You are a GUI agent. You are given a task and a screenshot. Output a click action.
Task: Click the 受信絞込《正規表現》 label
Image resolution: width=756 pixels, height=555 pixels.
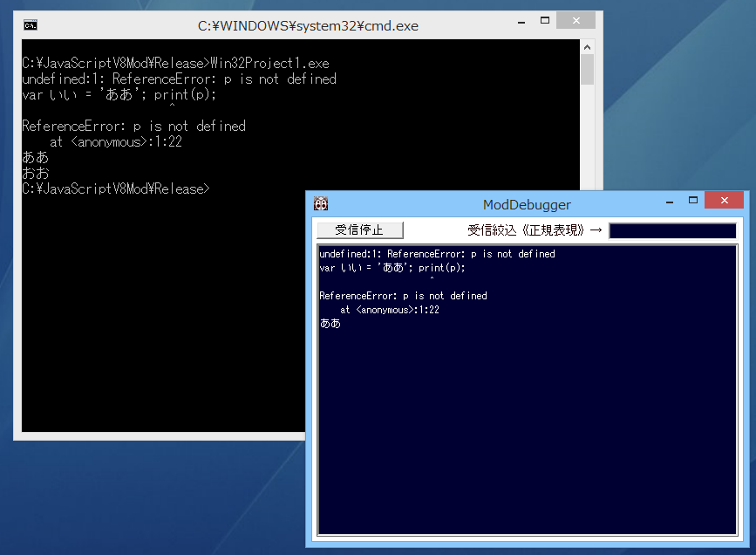click(526, 230)
